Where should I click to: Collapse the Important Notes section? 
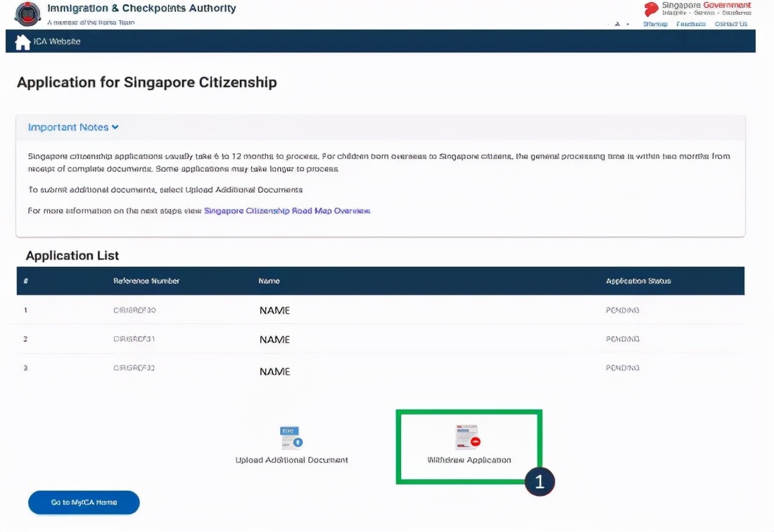73,127
